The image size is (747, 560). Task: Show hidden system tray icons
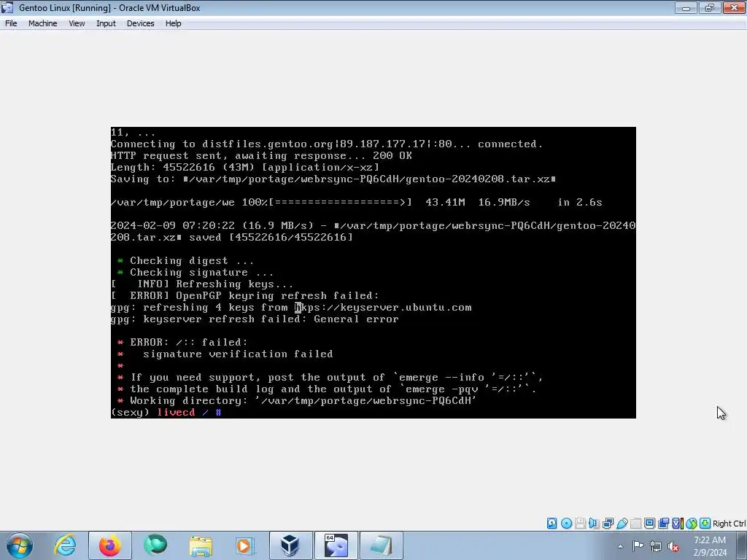(x=620, y=546)
